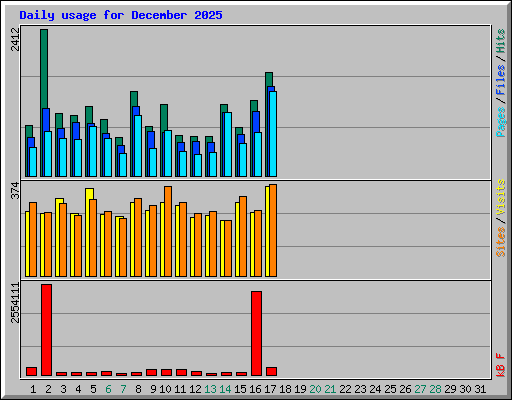
Task: Click the day 12 axis label
Action: [195, 389]
